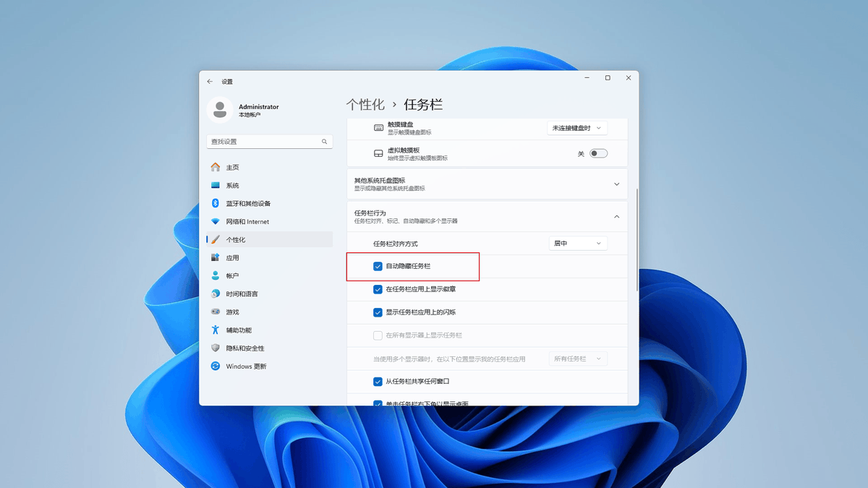Click the Windows 更新 sync icon
Viewport: 868px width, 488px height.
[x=216, y=366]
